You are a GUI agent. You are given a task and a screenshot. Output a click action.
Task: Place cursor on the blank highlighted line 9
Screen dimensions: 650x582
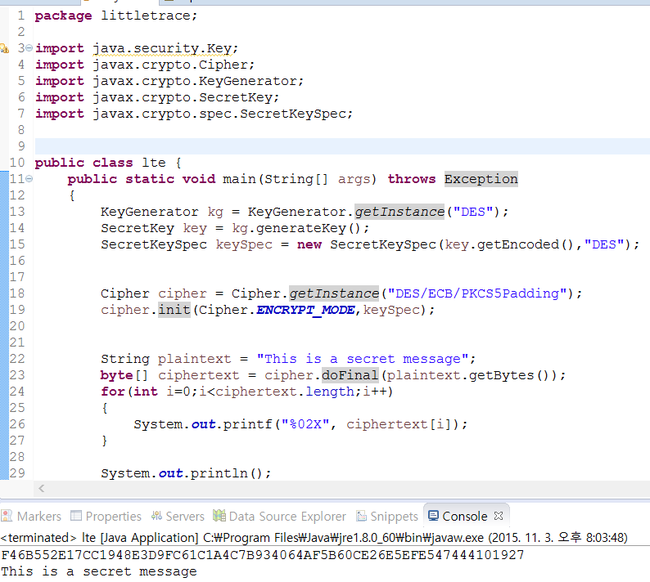pyautogui.click(x=300, y=146)
